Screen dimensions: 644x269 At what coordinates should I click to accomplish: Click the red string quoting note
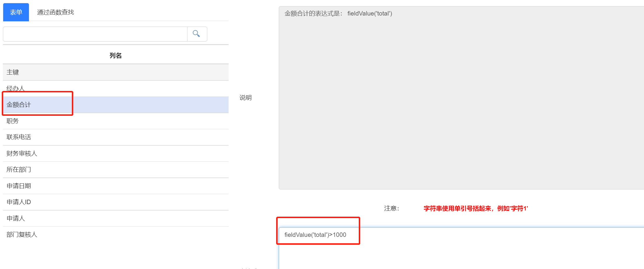pos(476,208)
